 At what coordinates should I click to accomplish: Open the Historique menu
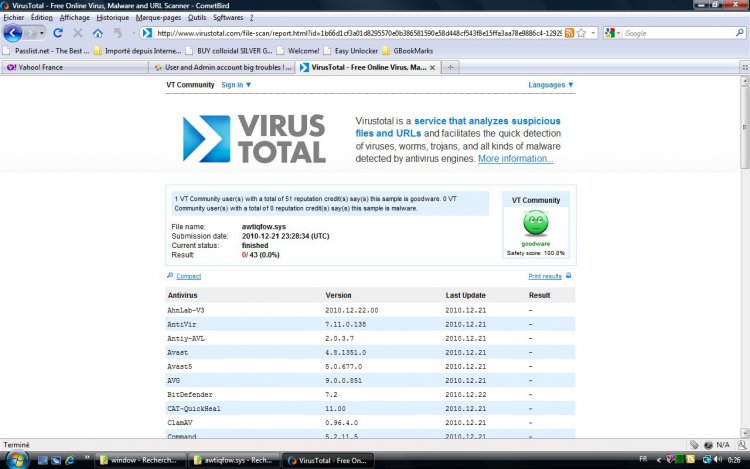113,18
